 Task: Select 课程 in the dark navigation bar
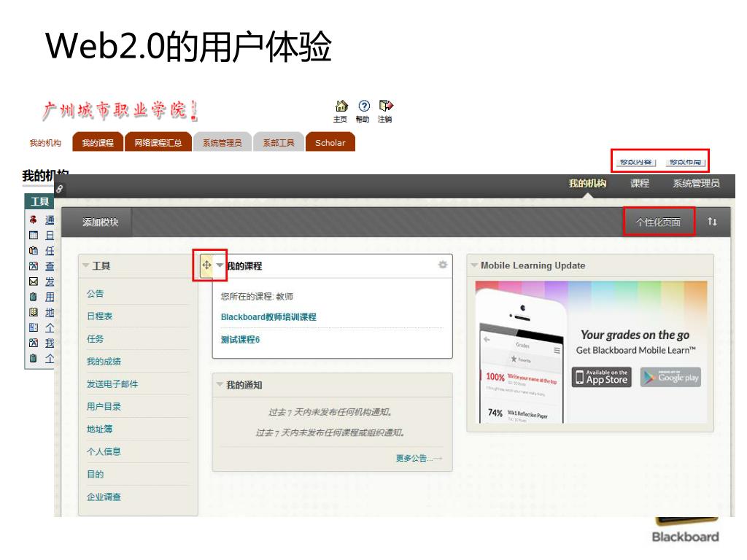point(640,183)
